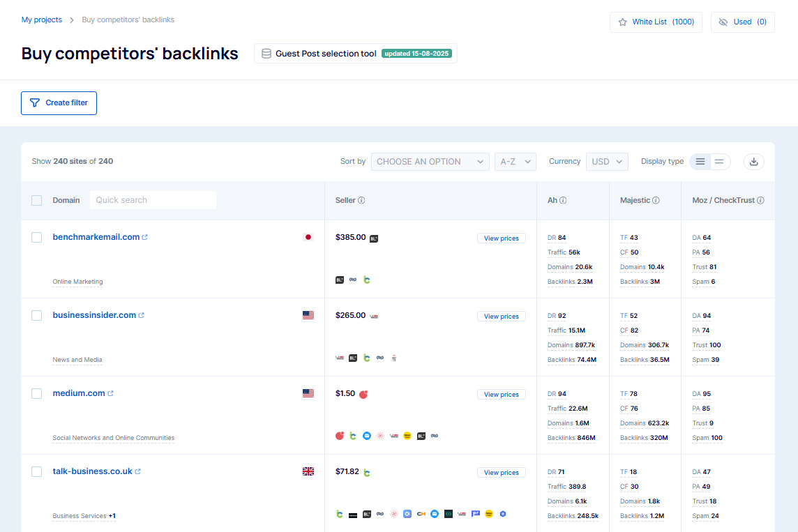The image size is (798, 532).
Task: Click the 'Show 240 sites of 240' text
Action: pyautogui.click(x=73, y=161)
